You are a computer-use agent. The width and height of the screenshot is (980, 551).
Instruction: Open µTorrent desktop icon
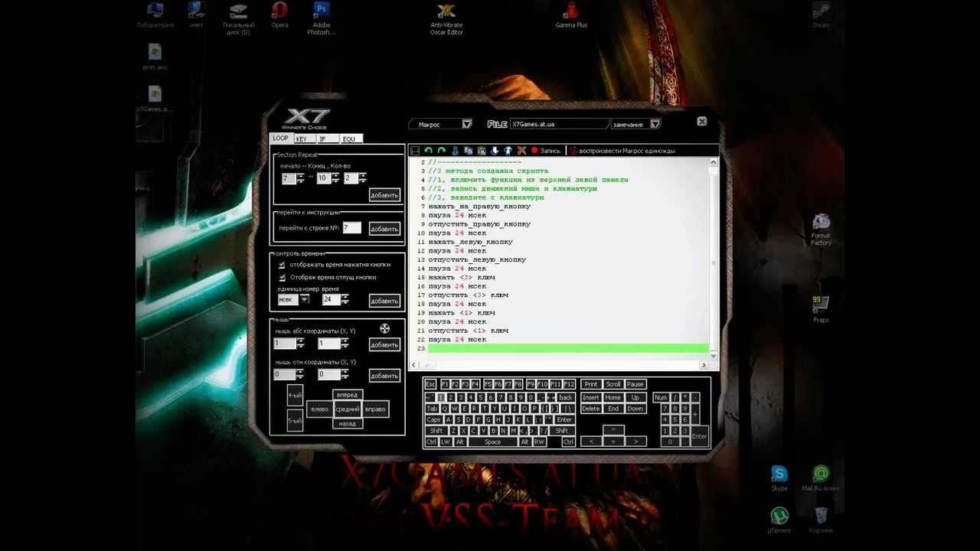pos(779,520)
